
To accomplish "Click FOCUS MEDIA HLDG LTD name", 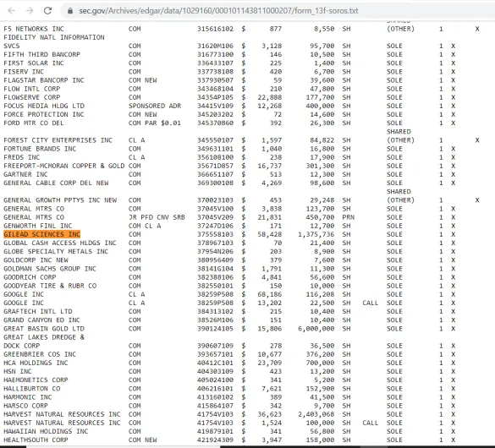I will coord(44,106).
